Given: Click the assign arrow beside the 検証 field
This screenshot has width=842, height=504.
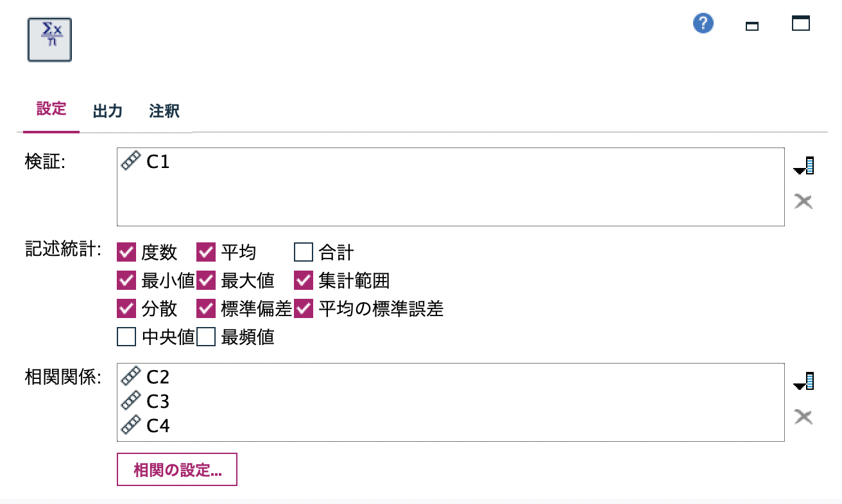Looking at the screenshot, I should pos(803,165).
